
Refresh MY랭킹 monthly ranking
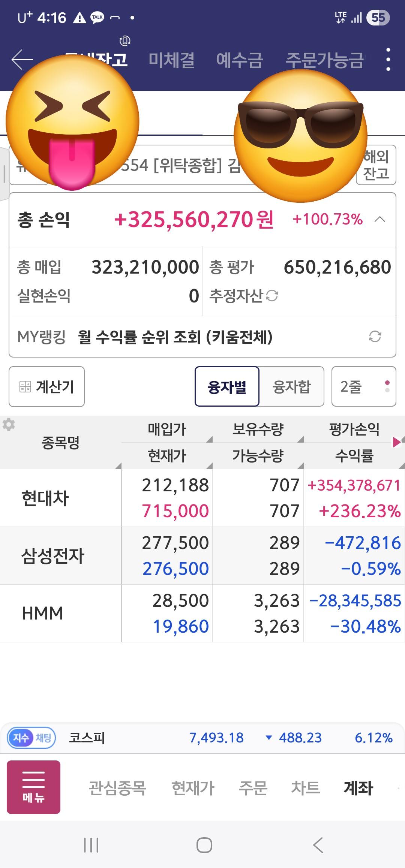pyautogui.click(x=375, y=337)
